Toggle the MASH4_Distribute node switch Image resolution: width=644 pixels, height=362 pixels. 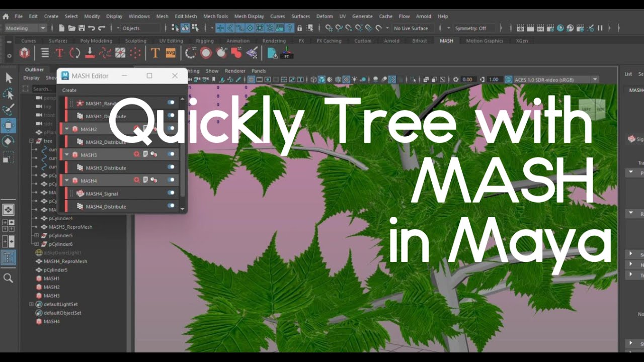(171, 206)
